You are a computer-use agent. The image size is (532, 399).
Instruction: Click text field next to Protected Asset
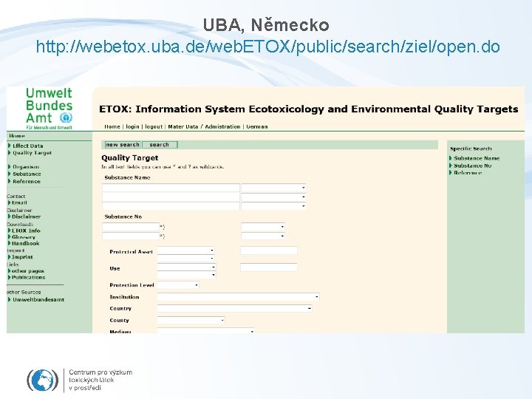point(269,250)
